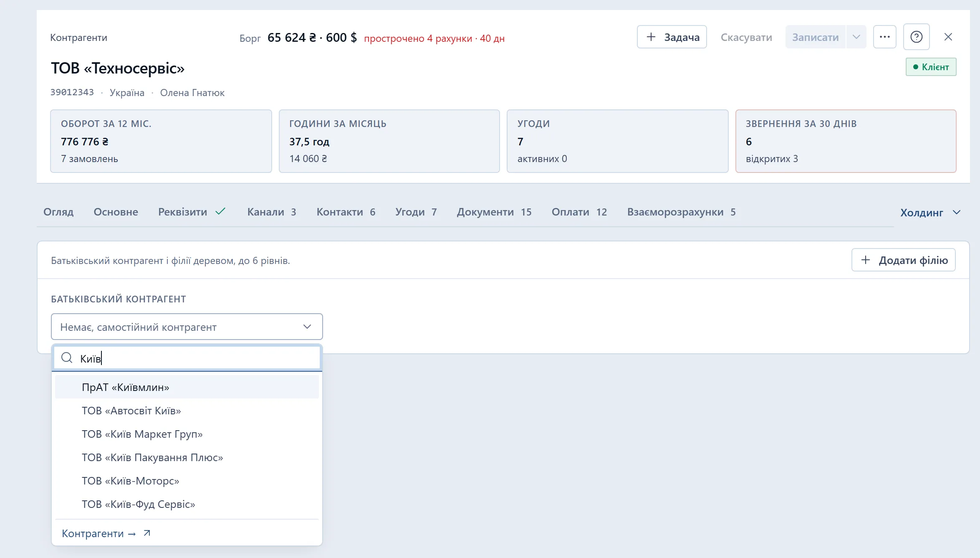Open the three-dots more actions menu

(x=884, y=37)
